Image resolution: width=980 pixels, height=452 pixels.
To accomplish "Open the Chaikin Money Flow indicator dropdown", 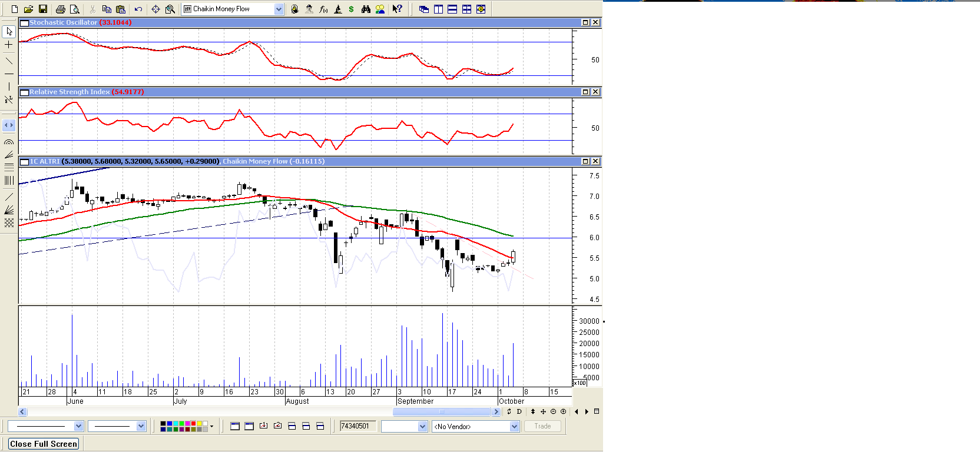I will click(279, 9).
